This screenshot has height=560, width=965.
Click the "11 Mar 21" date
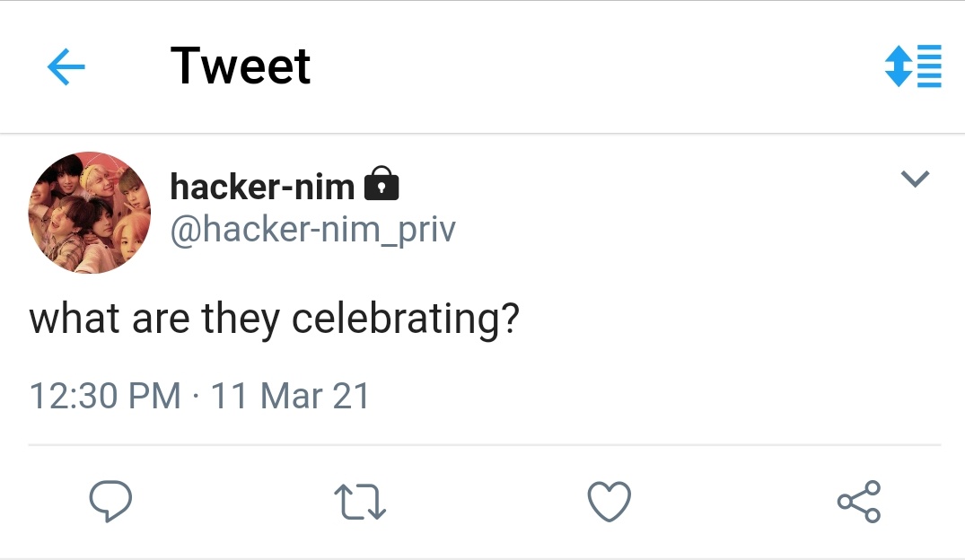point(289,396)
